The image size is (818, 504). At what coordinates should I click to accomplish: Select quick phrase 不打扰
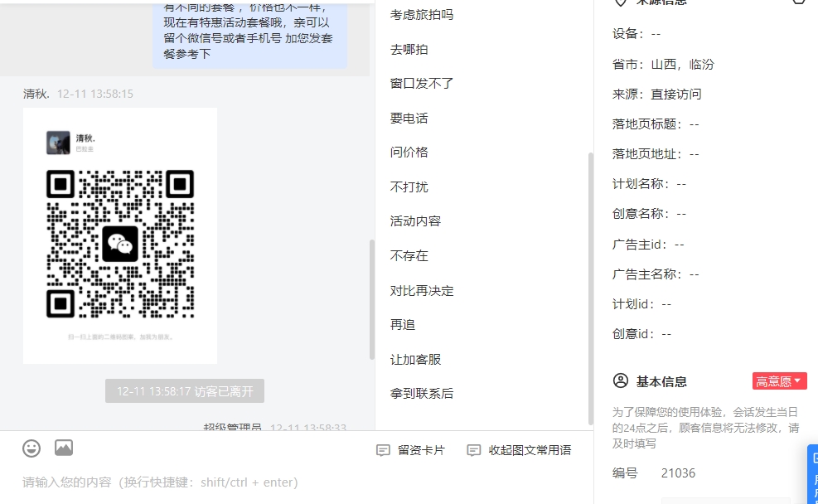(x=409, y=187)
